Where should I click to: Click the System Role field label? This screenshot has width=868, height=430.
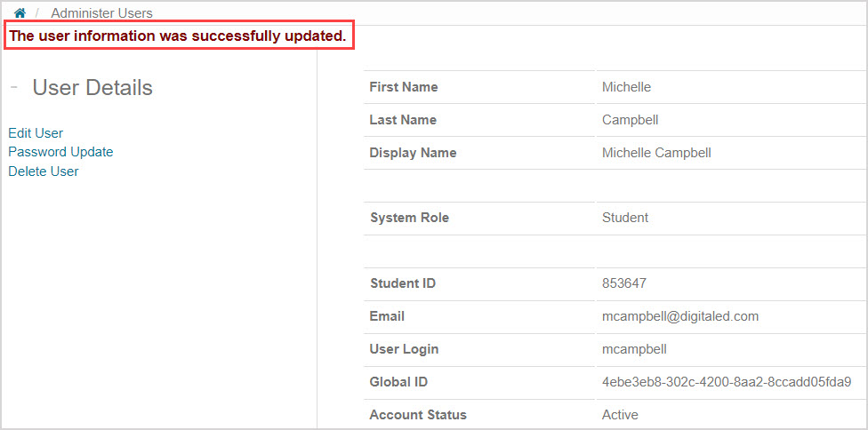(409, 218)
